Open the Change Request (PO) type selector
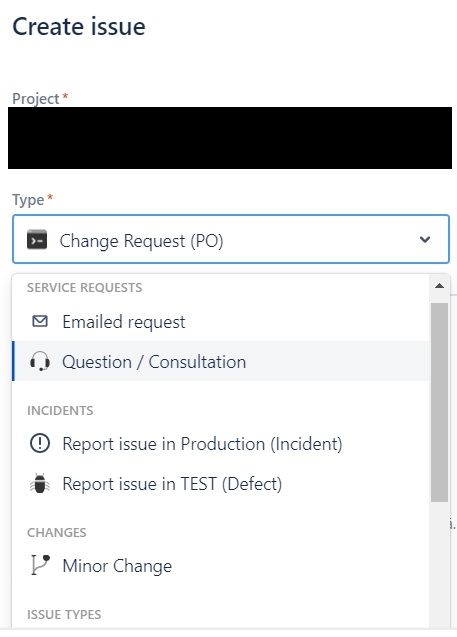Viewport: 457px width, 637px height. [x=231, y=239]
